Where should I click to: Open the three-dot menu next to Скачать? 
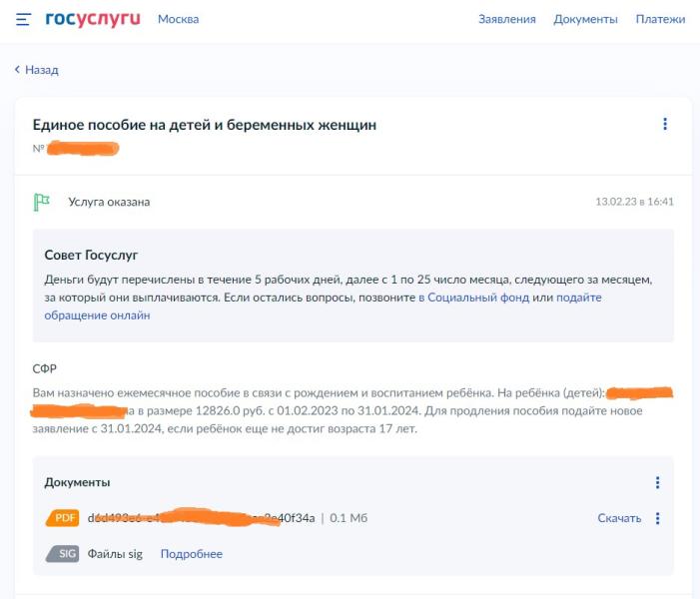[657, 518]
